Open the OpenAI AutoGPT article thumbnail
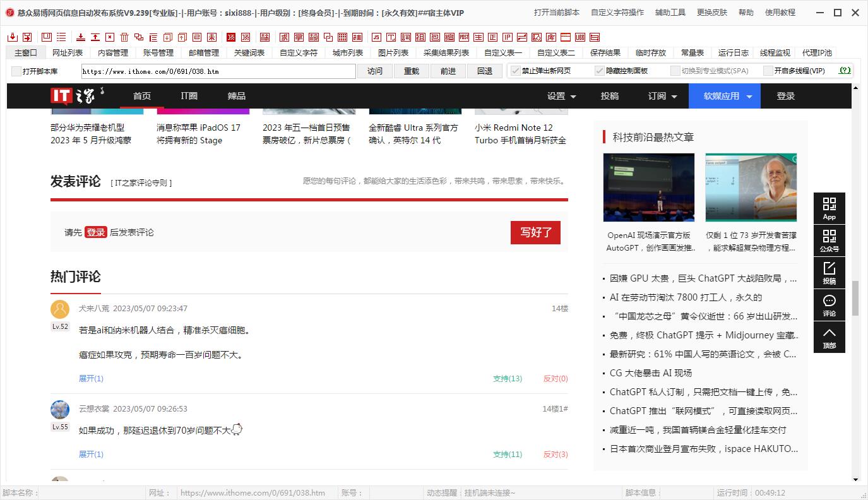This screenshot has height=500, width=868. click(x=649, y=187)
